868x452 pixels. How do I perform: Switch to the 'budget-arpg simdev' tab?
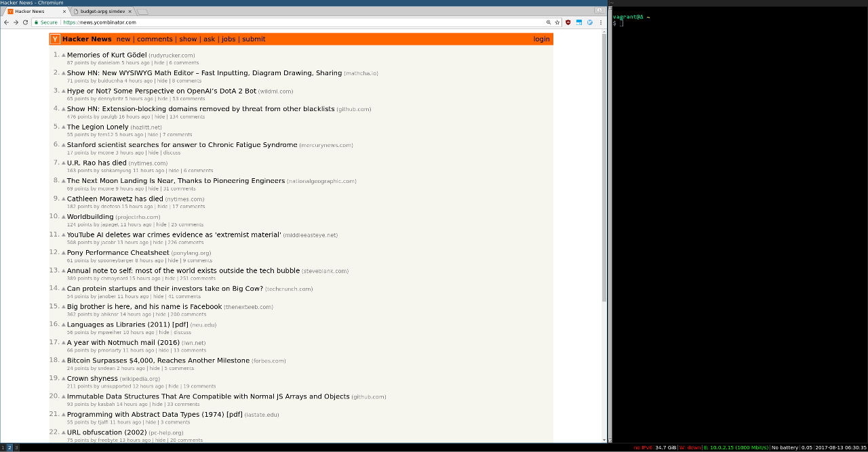click(x=102, y=12)
